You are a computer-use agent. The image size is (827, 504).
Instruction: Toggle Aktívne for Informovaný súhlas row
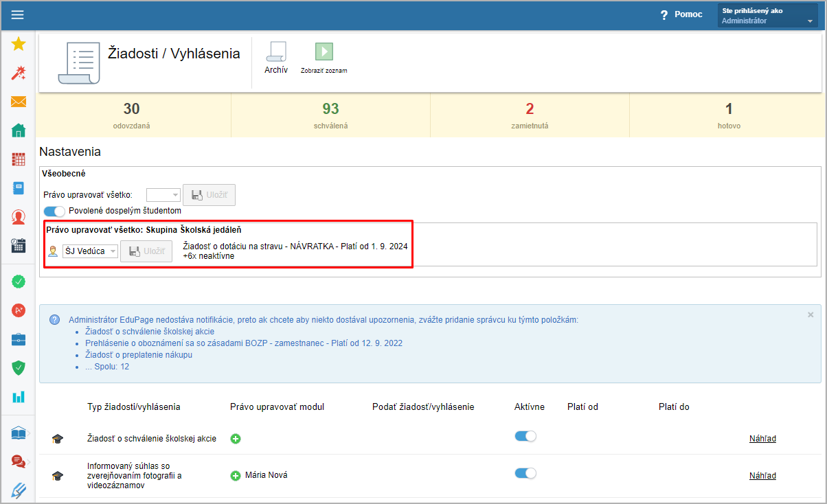(x=525, y=473)
